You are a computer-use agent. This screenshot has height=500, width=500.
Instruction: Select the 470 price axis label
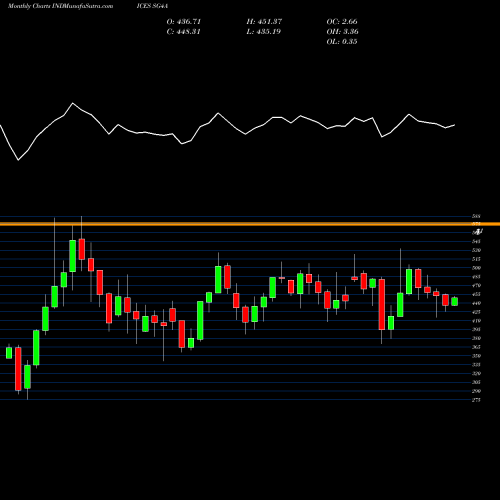pyautogui.click(x=476, y=285)
